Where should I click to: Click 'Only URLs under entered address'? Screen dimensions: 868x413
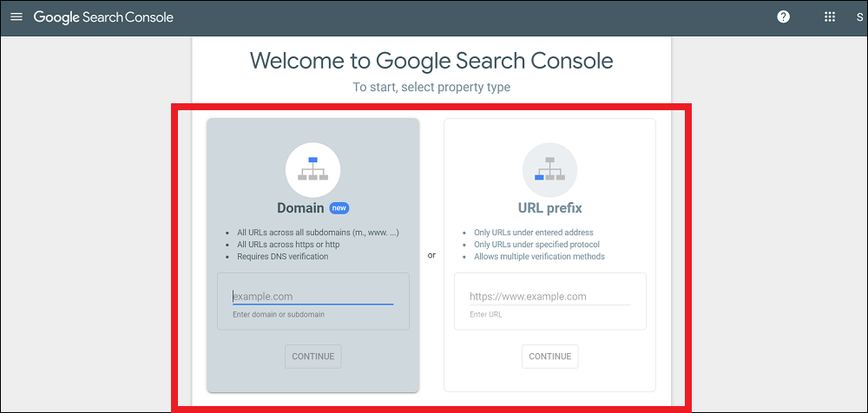coord(534,233)
